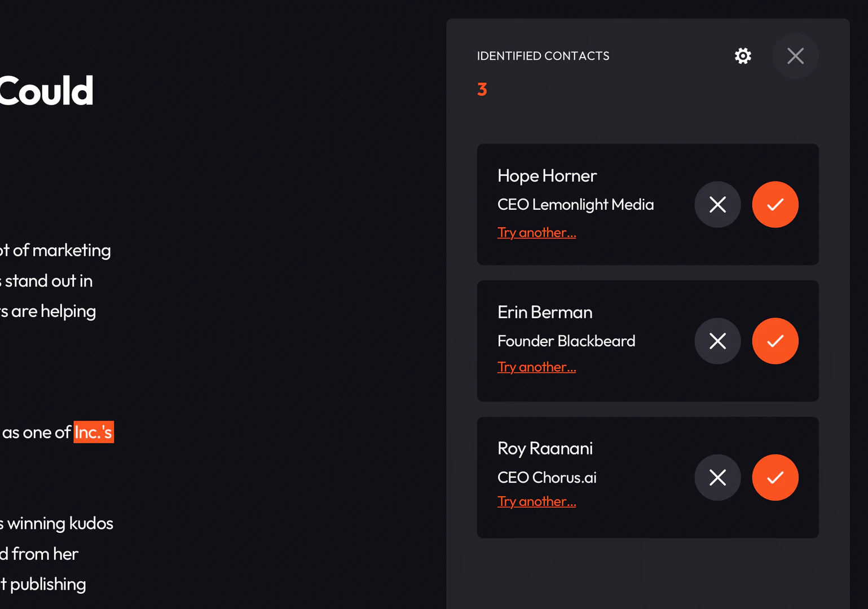Screen dimensions: 868x609
Task: Select the Roy Raanani name
Action: (545, 448)
